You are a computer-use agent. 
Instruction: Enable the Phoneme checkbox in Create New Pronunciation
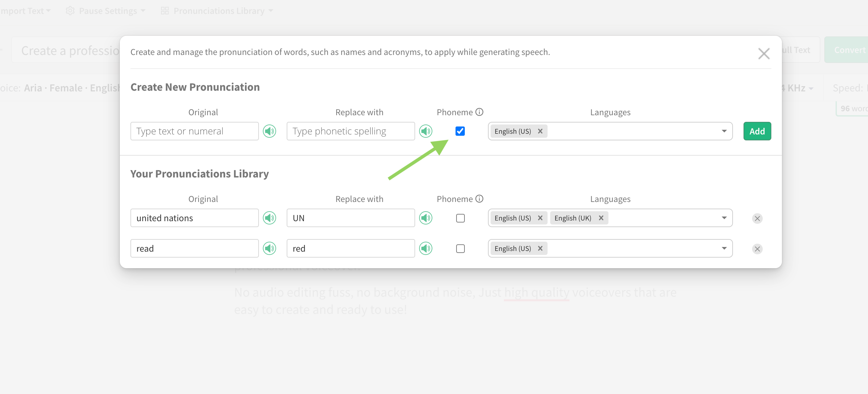pyautogui.click(x=460, y=130)
